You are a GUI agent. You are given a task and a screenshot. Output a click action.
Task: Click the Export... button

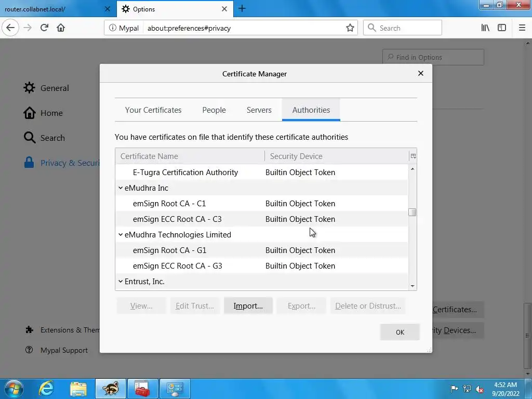(x=302, y=305)
